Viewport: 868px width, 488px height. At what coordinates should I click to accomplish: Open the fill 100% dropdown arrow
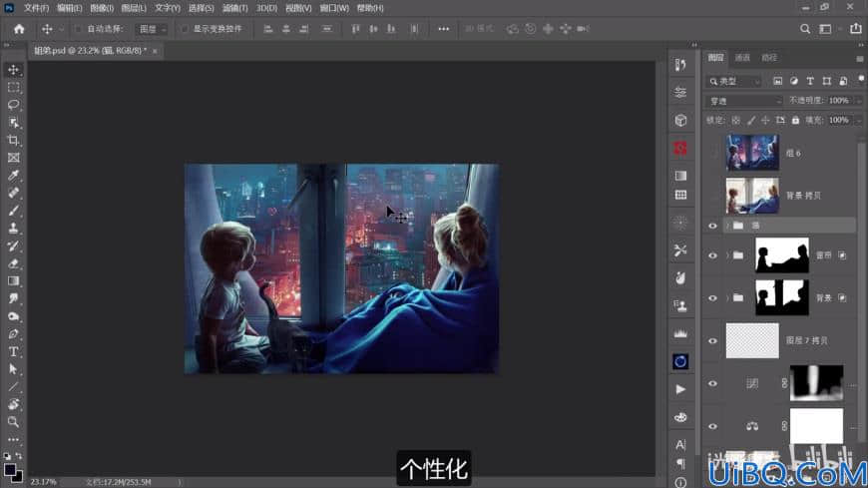pos(859,120)
